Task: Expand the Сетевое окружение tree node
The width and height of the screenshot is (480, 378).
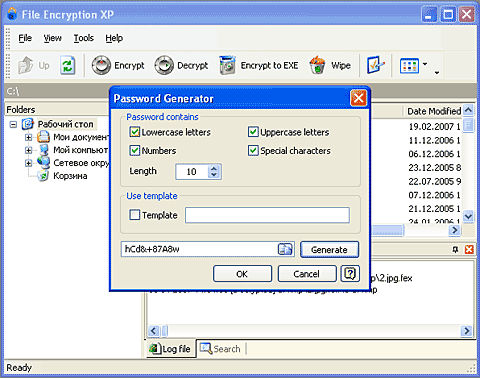Action: (29, 163)
